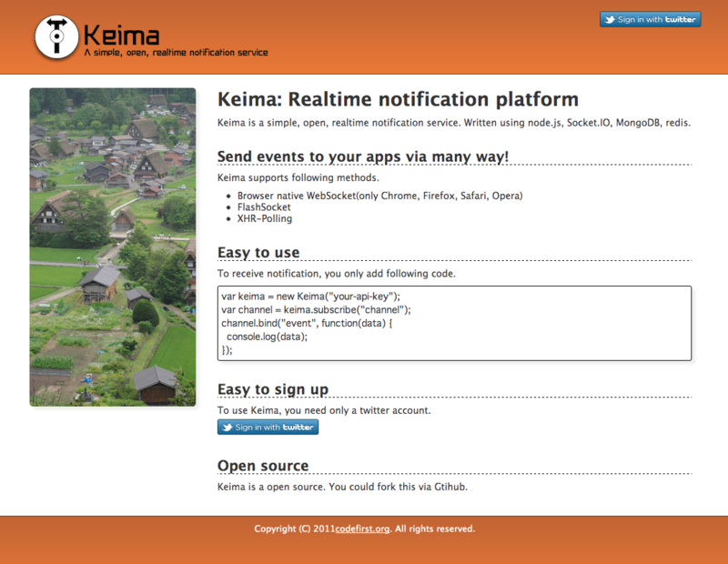Viewport: 728px width, 564px height.
Task: Click code line 'var keima = new Keima'
Action: point(310,297)
